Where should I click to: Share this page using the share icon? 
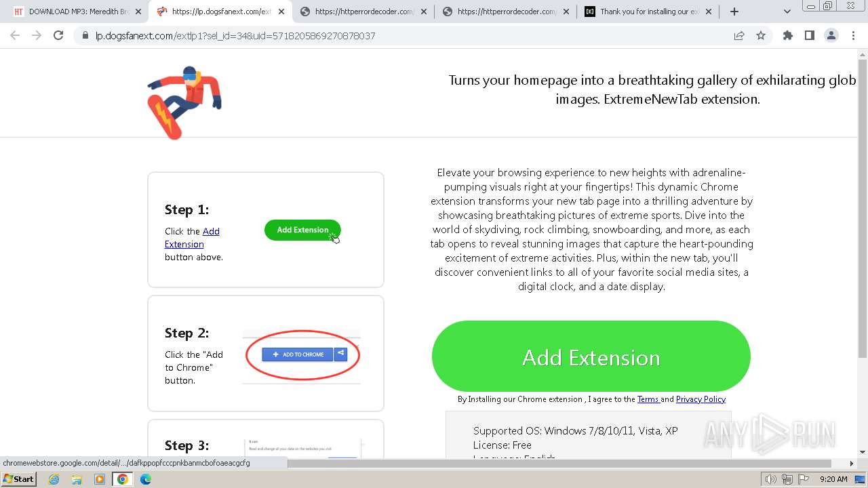[x=739, y=36]
